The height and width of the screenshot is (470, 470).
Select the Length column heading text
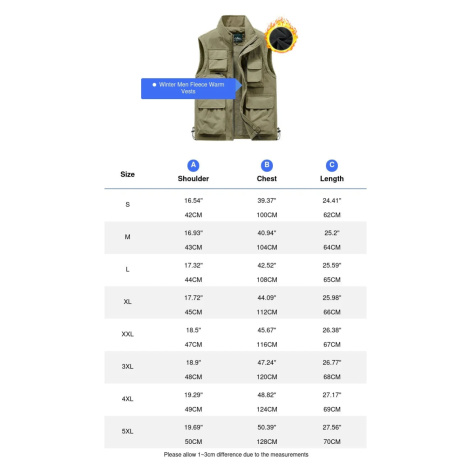click(332, 179)
